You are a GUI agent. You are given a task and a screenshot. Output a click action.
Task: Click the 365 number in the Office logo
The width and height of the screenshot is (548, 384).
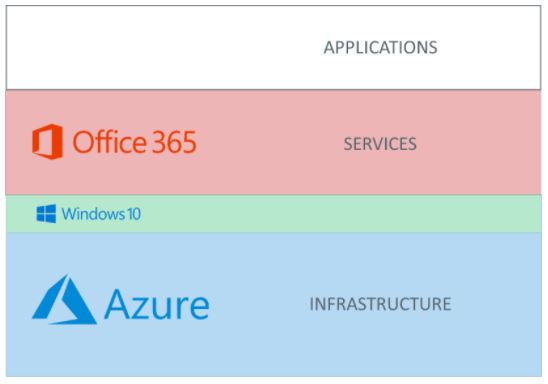coord(174,142)
